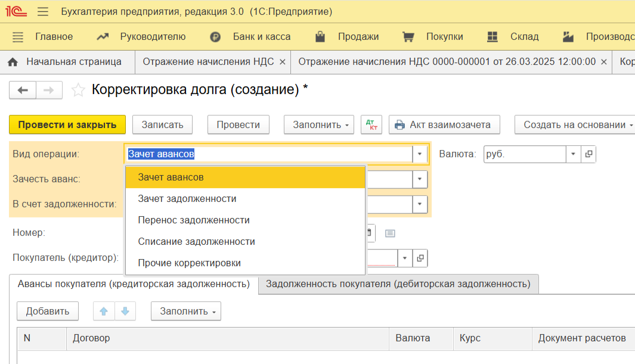Open the Валюта dropdown arrow
This screenshot has width=635, height=364.
(x=573, y=154)
